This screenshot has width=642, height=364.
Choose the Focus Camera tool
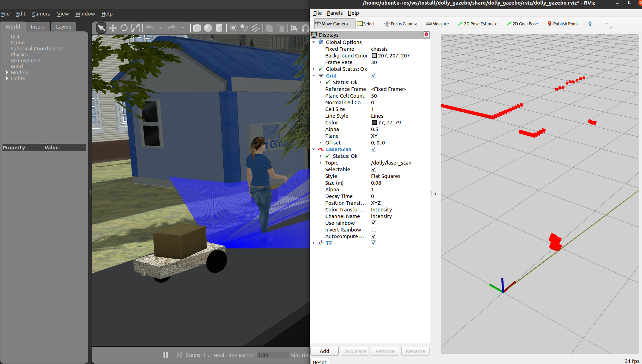(x=401, y=24)
